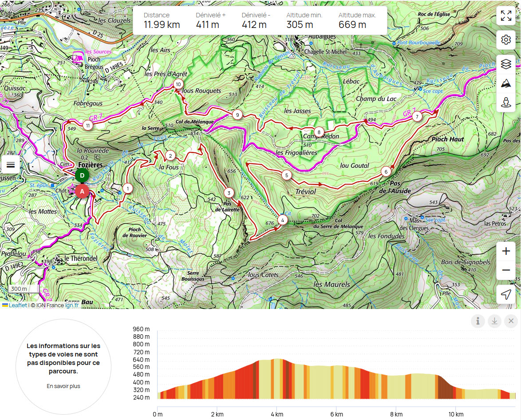Viewport: 521px width, 420px height.
Task: Zoom out of the map
Action: coord(506,270)
